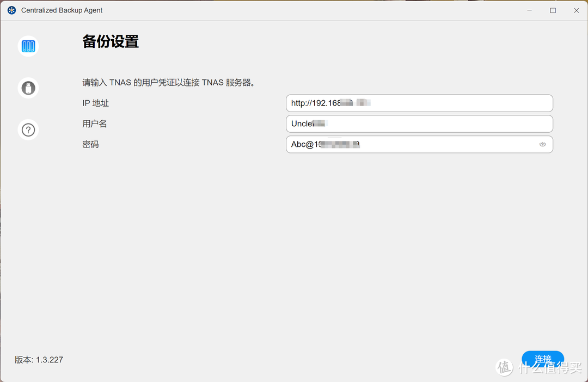Click the Centralized Backup Agent title text
The image size is (588, 382).
click(x=62, y=10)
